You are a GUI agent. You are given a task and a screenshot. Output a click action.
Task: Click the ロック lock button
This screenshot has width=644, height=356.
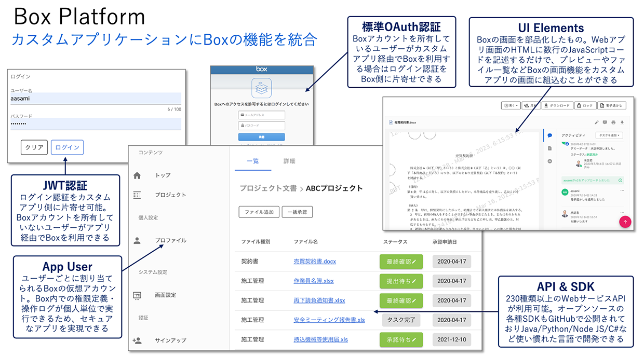(x=584, y=105)
